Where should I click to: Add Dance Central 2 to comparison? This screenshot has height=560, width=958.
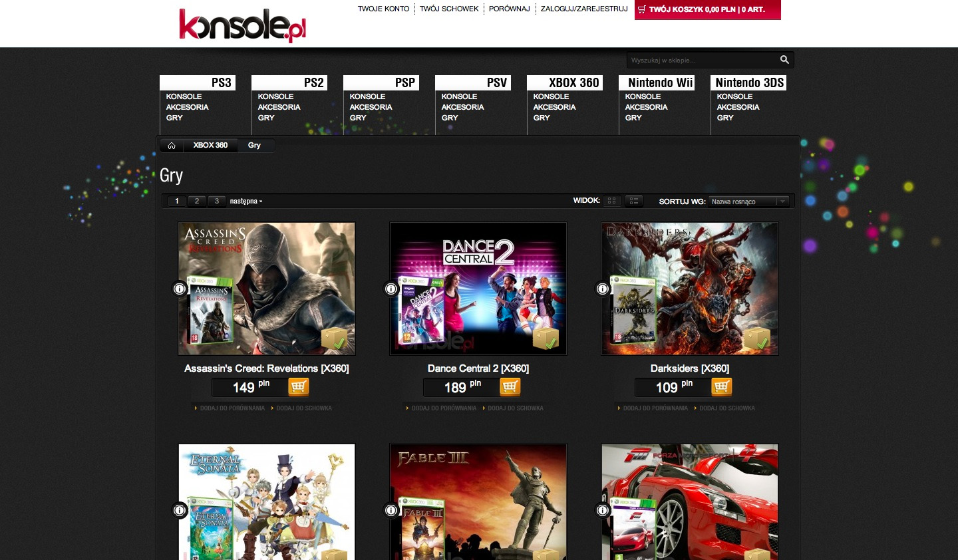(x=444, y=408)
